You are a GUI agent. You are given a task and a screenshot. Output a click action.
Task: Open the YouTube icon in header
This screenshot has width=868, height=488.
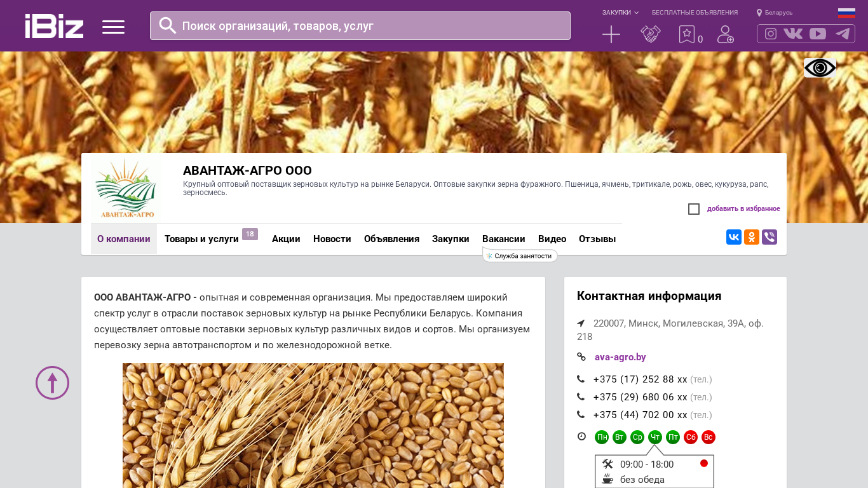point(818,34)
